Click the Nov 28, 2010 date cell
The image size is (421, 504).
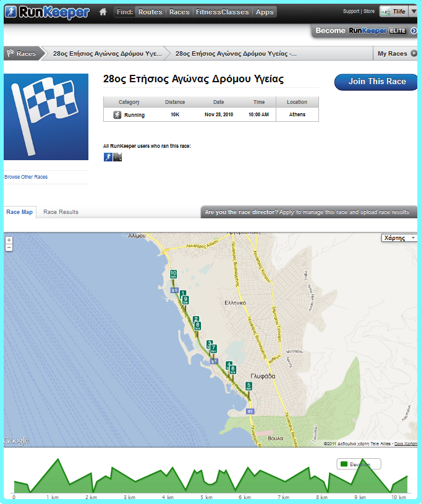click(219, 114)
